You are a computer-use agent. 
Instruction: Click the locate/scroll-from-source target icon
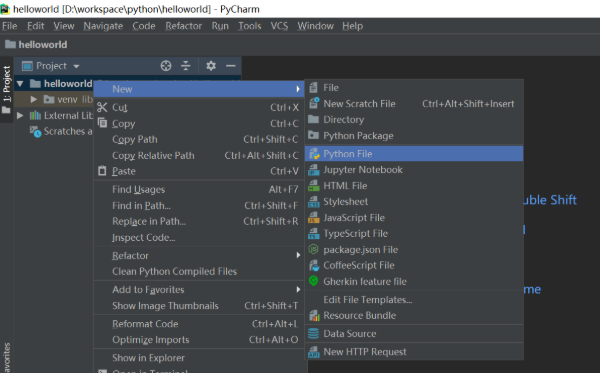click(166, 66)
